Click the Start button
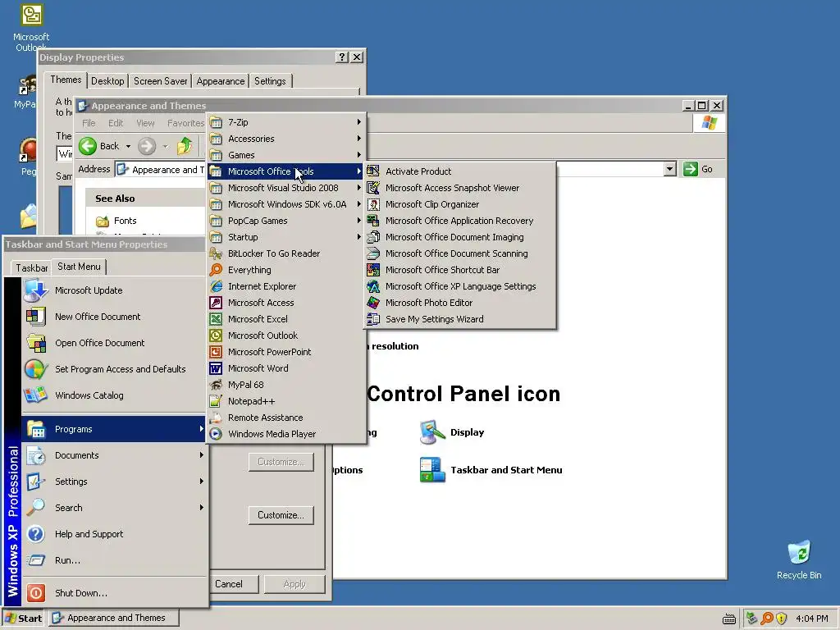This screenshot has height=630, width=840. 24,619
